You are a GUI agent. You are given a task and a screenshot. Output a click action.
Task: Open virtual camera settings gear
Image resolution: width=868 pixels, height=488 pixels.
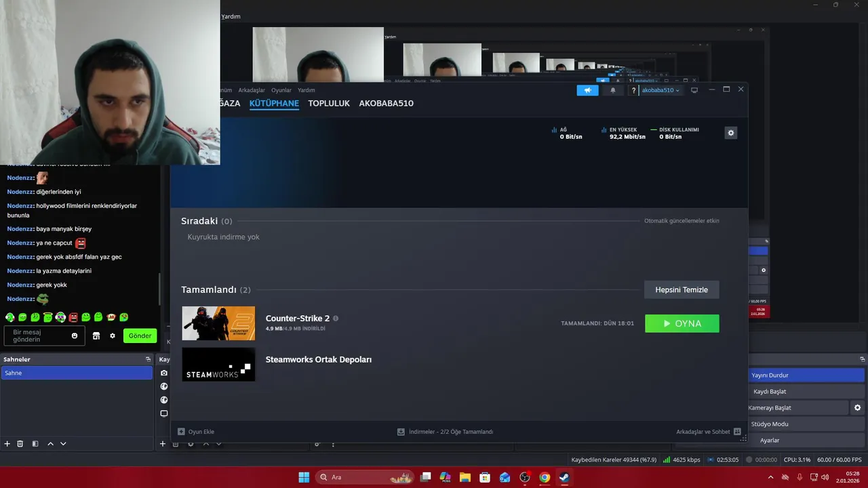pos(857,408)
